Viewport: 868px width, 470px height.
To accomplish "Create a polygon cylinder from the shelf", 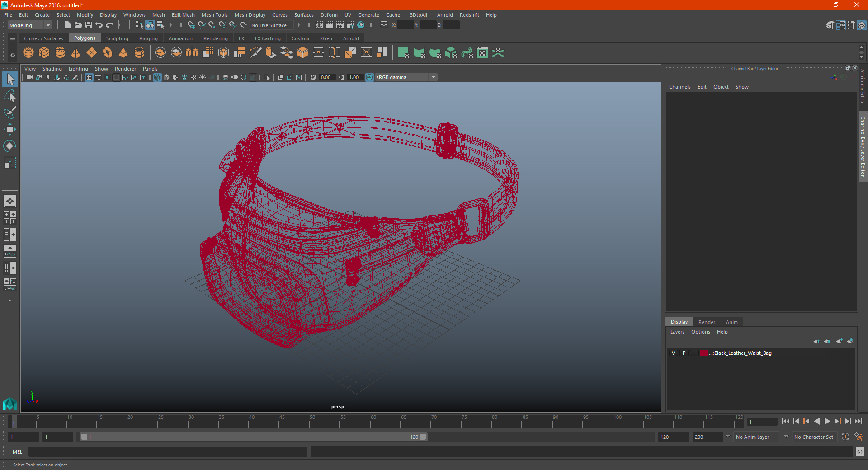I will pyautogui.click(x=60, y=53).
